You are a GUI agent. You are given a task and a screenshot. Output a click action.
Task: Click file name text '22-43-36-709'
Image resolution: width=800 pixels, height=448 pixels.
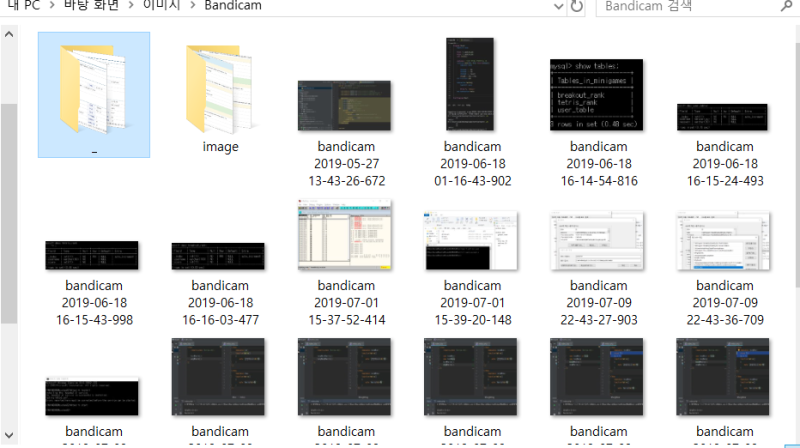pyautogui.click(x=725, y=320)
